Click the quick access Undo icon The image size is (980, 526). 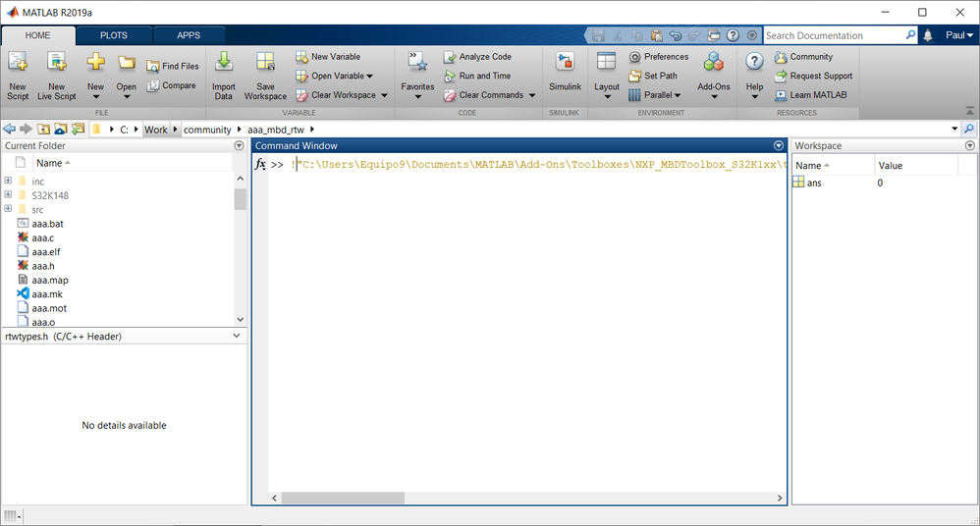(675, 35)
